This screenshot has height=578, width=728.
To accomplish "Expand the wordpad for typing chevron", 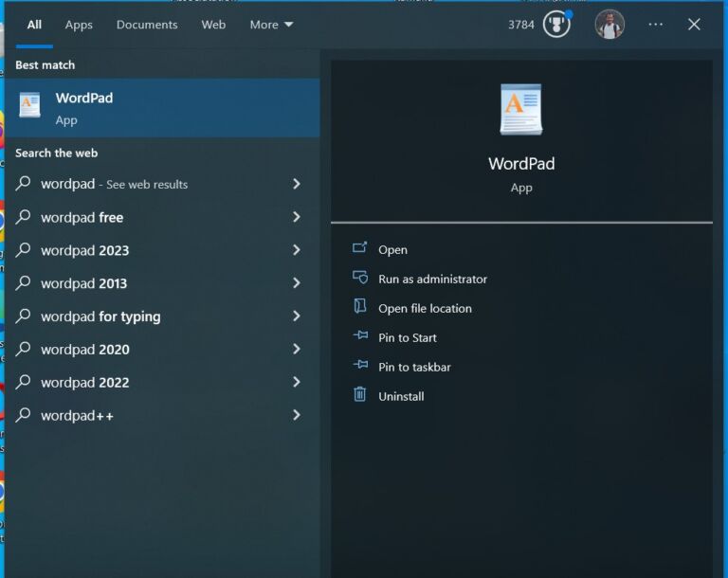I will [x=297, y=316].
